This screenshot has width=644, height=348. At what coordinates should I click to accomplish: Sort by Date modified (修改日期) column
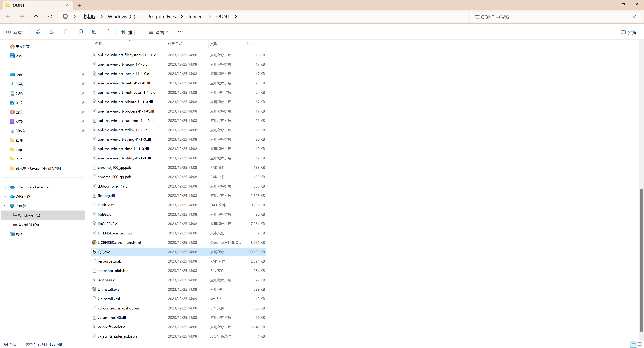(175, 44)
